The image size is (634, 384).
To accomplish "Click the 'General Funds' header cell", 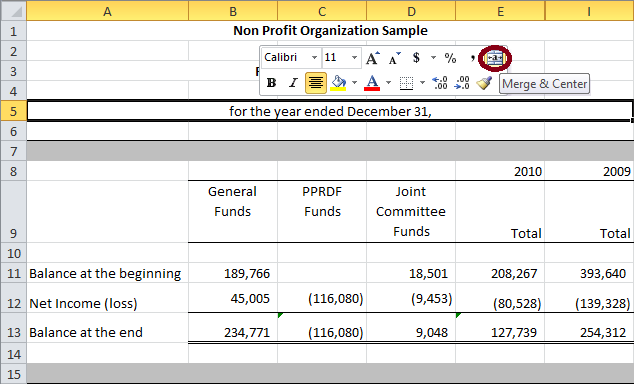I will [x=233, y=211].
